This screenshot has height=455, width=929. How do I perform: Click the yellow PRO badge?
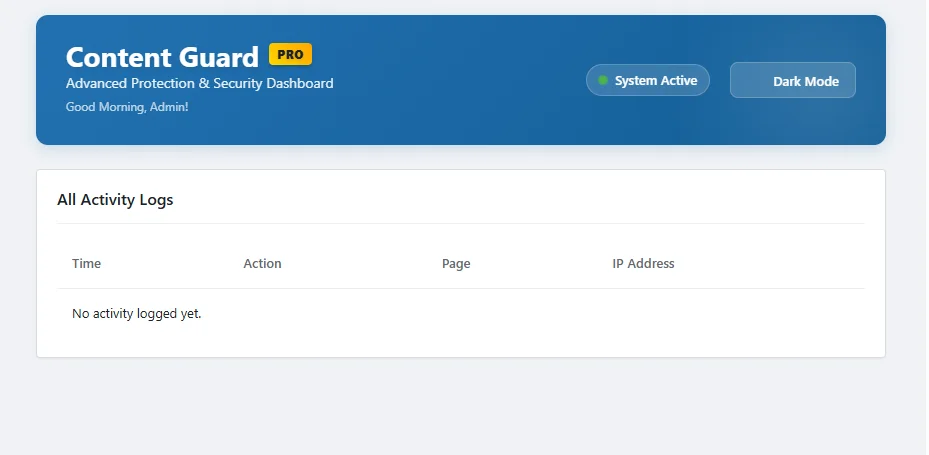(290, 55)
